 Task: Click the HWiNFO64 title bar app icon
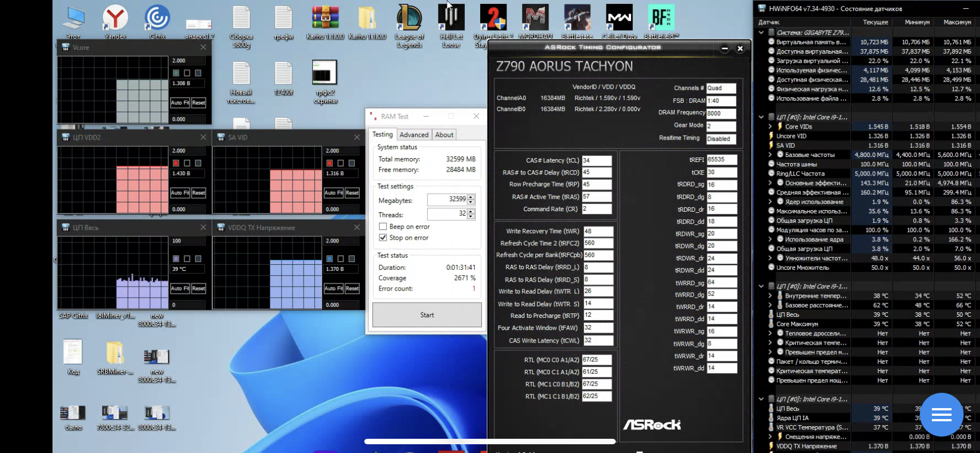click(x=762, y=8)
